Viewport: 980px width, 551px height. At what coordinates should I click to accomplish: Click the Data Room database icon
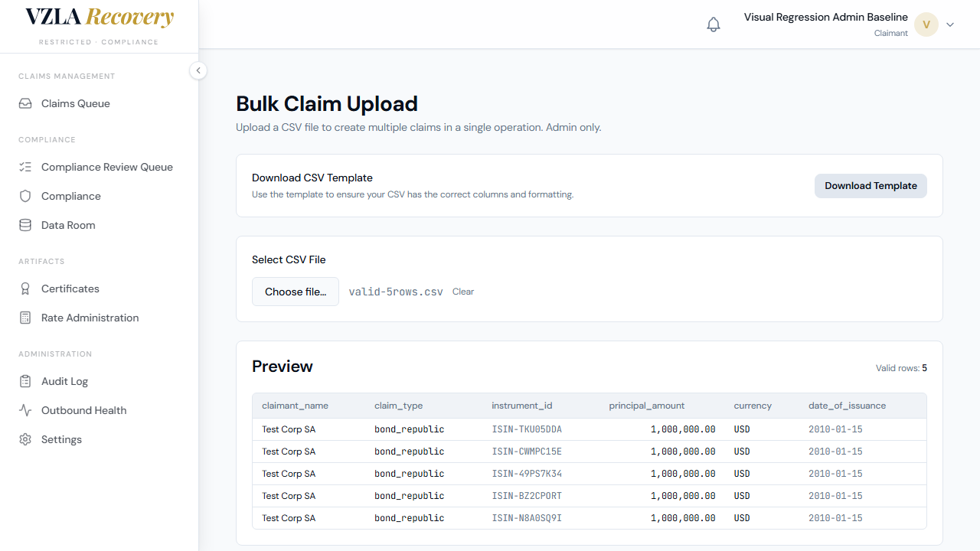pos(25,225)
